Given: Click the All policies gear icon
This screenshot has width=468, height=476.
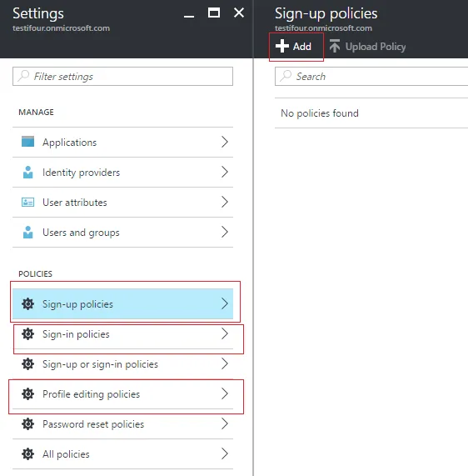Looking at the screenshot, I should pos(28,454).
